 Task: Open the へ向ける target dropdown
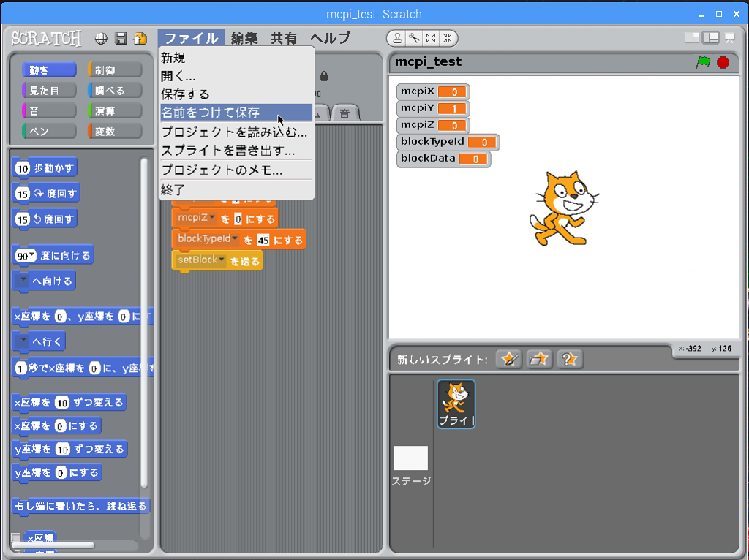[23, 280]
